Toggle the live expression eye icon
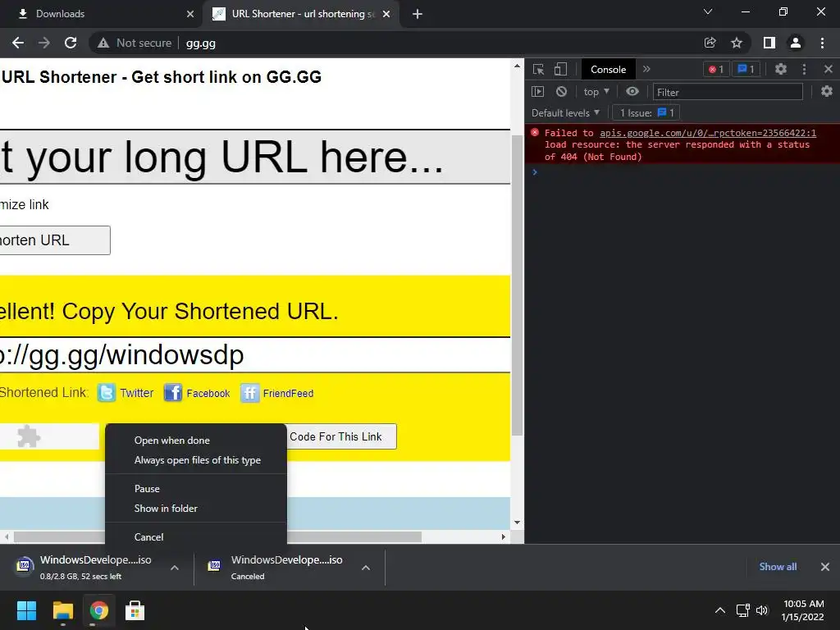The height and width of the screenshot is (630, 840). (632, 91)
